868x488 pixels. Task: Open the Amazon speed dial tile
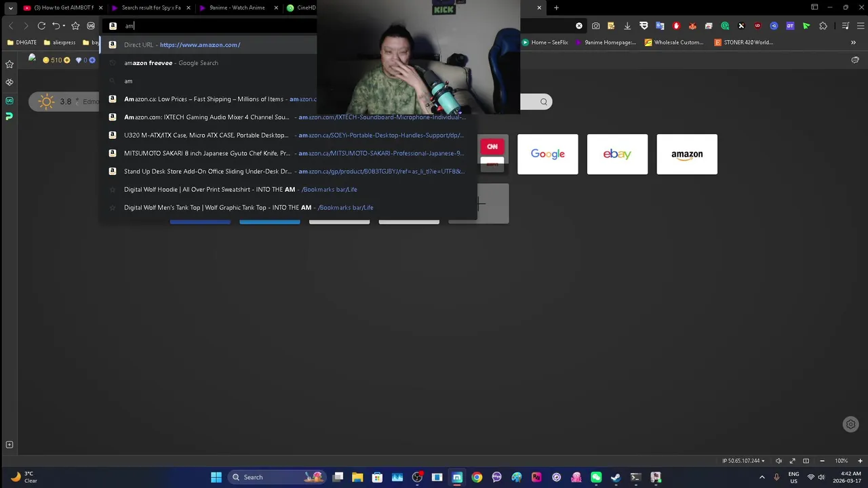pos(687,154)
